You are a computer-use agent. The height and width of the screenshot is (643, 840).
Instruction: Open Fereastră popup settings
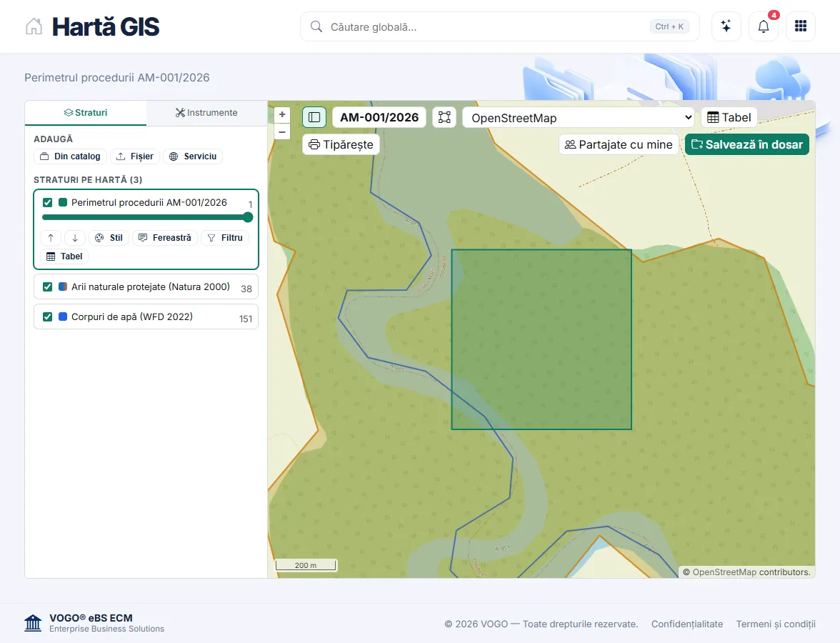click(x=165, y=238)
